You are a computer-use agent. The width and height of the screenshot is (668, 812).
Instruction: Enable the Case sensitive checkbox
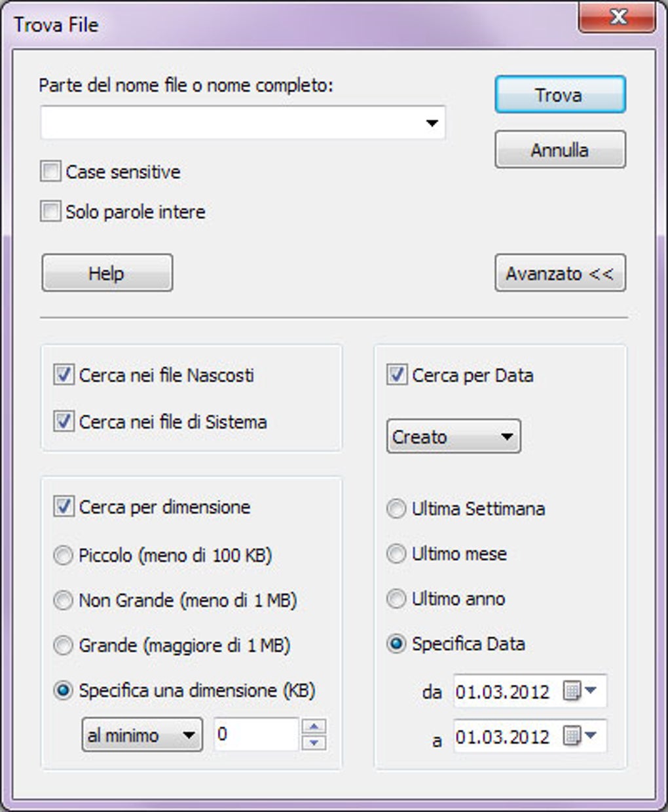click(x=50, y=172)
